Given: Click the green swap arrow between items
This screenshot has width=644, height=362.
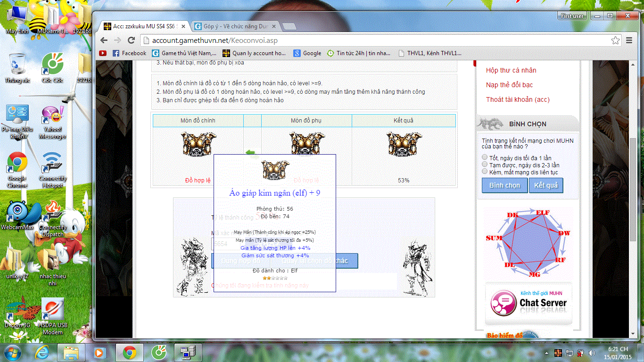Looking at the screenshot, I should tap(250, 152).
